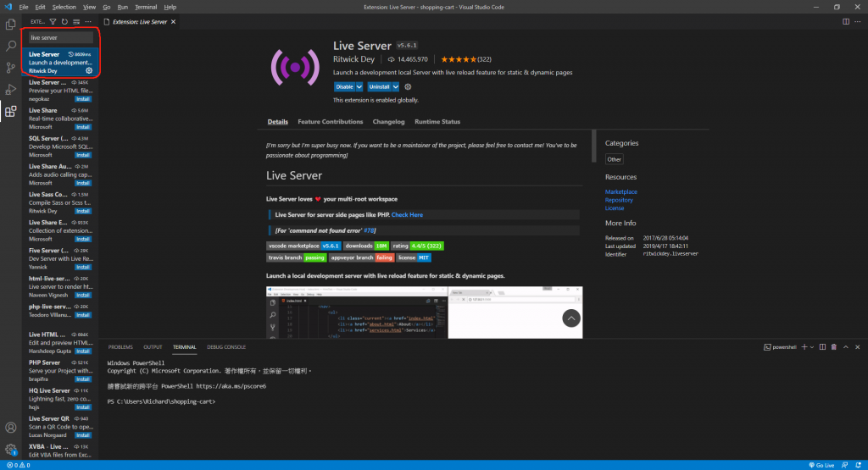Install the Live Sass Compiler extension
Image resolution: width=868 pixels, height=470 pixels.
coord(83,211)
